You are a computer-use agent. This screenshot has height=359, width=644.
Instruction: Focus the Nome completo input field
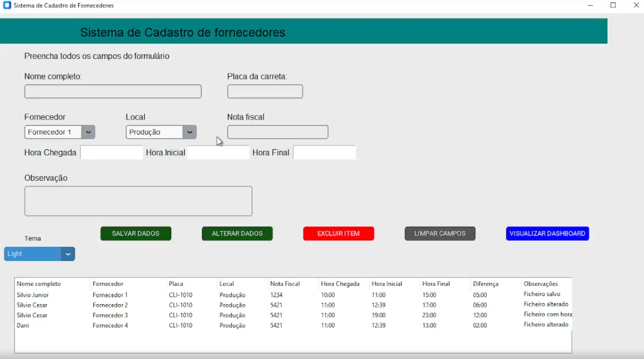click(x=113, y=91)
